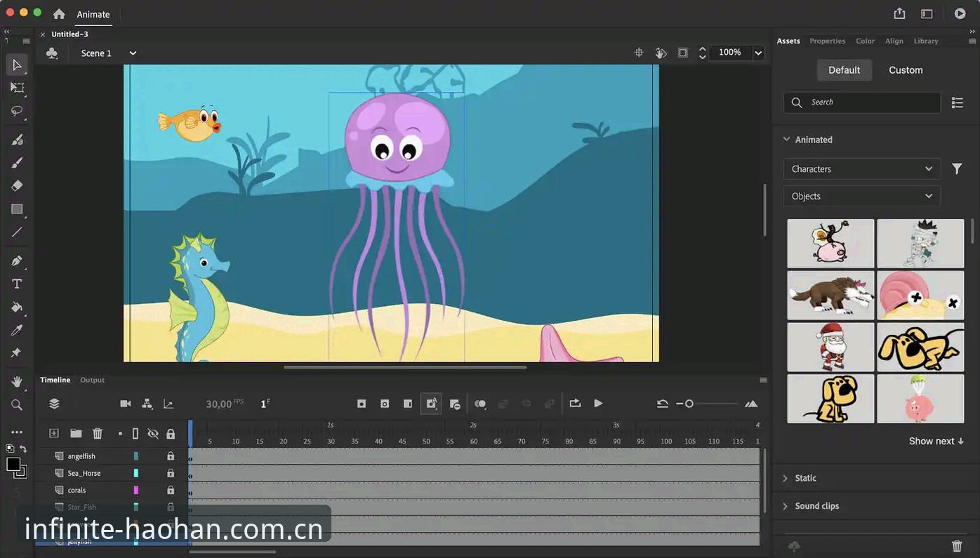Select the Rectangle tool
This screenshot has width=980, height=558.
tap(18, 209)
